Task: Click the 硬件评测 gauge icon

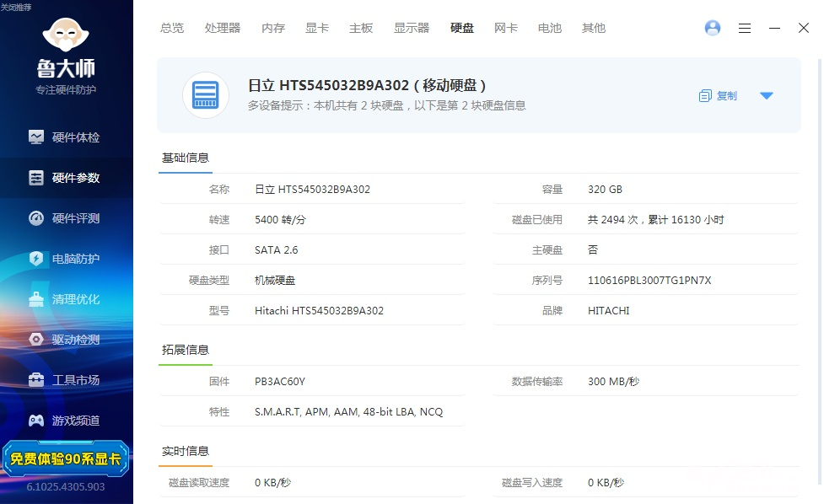Action: coord(36,218)
